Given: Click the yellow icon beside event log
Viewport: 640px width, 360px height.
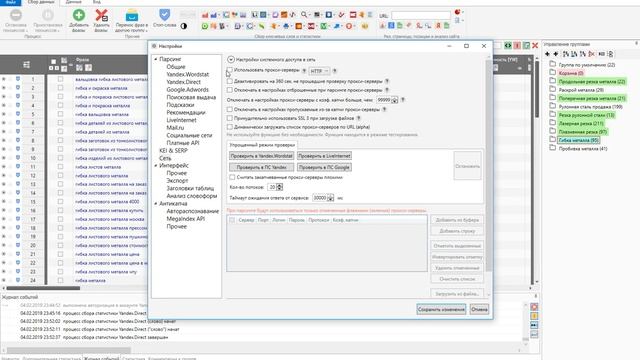Looking at the screenshot, I should click(x=534, y=316).
